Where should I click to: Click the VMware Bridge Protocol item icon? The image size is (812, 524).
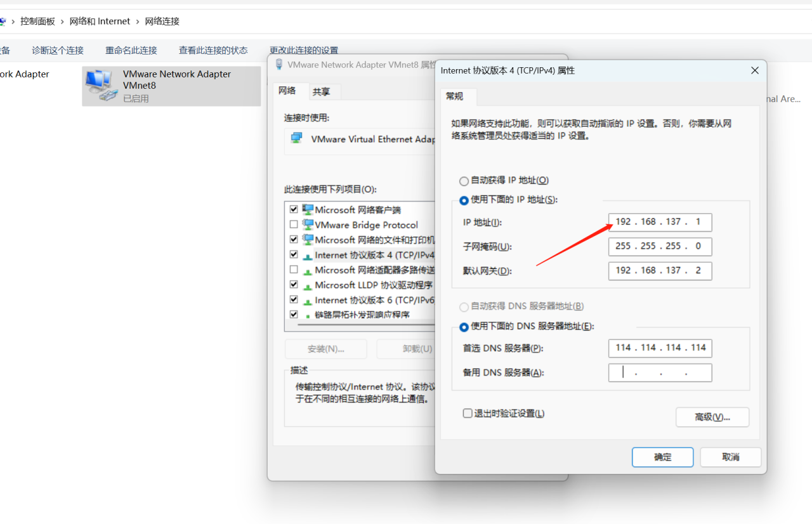pyautogui.click(x=308, y=225)
